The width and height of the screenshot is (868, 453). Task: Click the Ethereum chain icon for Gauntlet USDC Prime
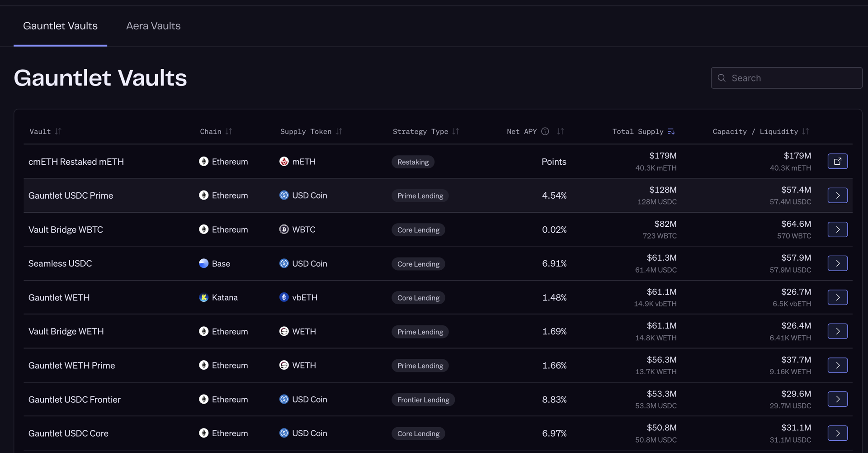203,195
